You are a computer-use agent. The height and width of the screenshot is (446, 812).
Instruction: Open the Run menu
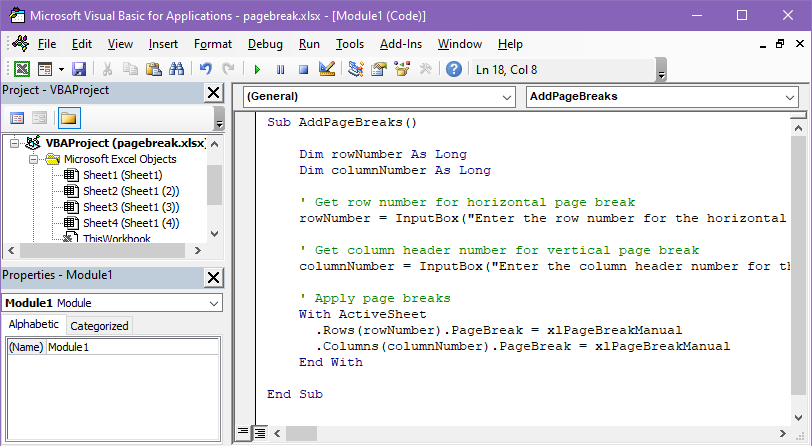pos(309,44)
